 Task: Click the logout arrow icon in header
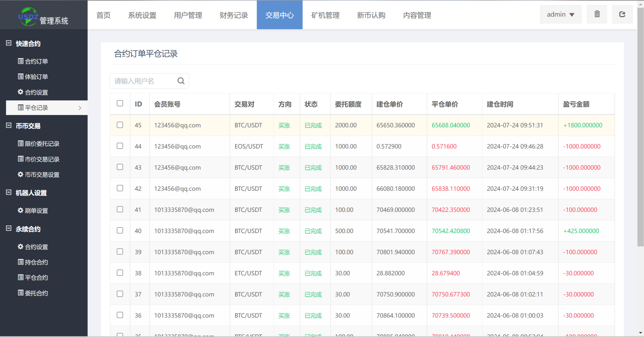(622, 14)
